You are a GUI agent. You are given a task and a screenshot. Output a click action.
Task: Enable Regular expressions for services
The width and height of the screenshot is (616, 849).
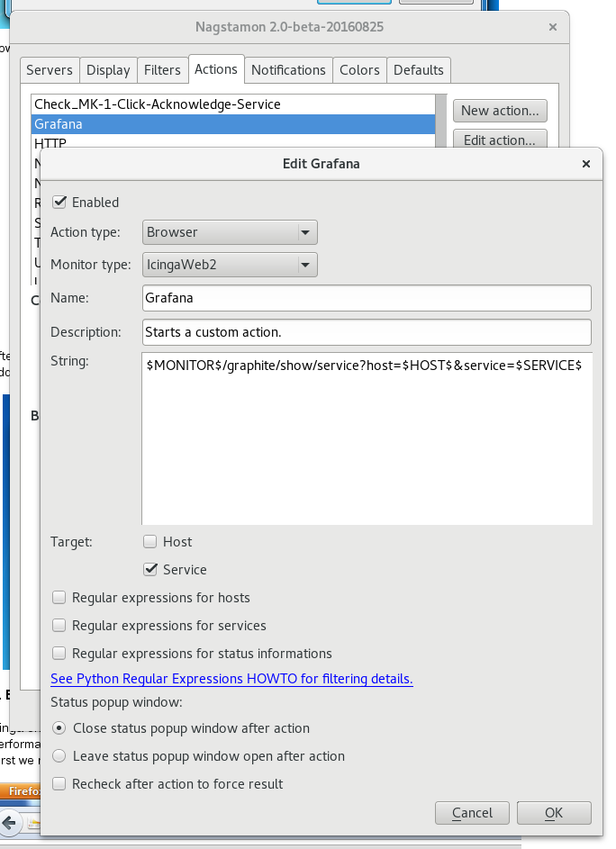tap(59, 626)
